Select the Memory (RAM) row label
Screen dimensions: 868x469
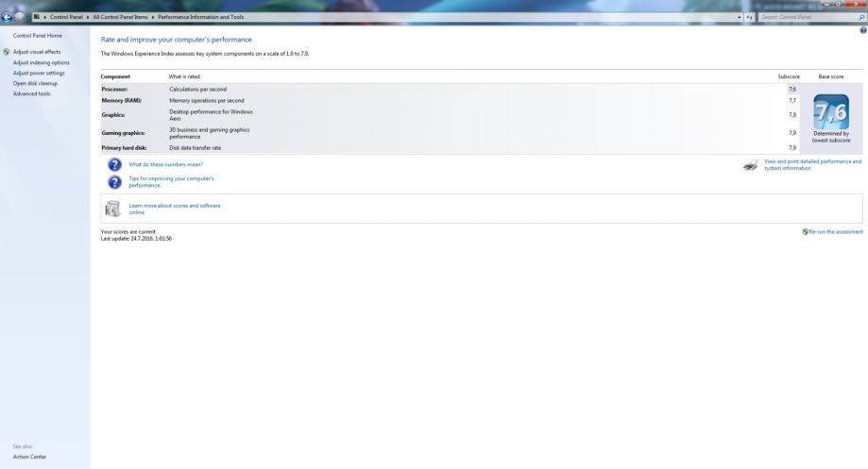(x=122, y=101)
